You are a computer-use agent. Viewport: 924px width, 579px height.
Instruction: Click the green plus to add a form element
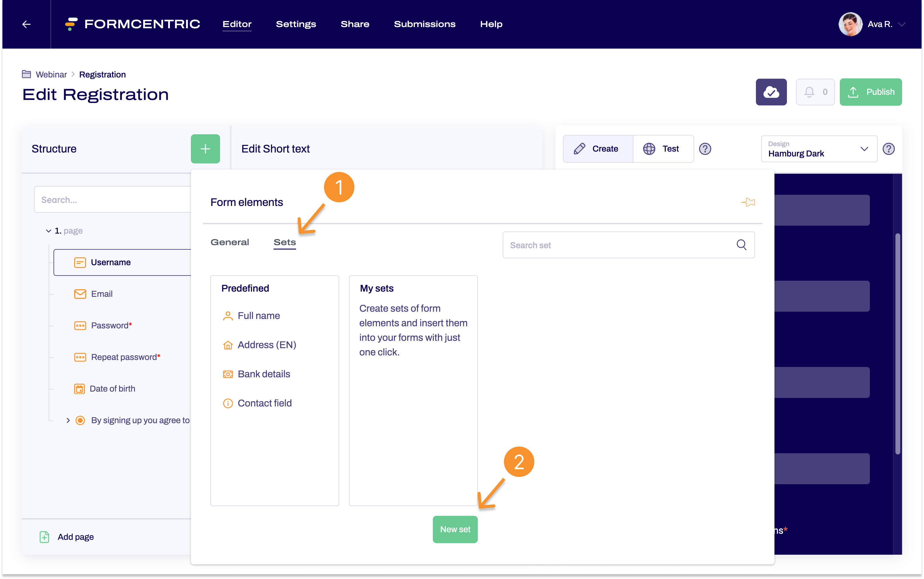pos(205,149)
